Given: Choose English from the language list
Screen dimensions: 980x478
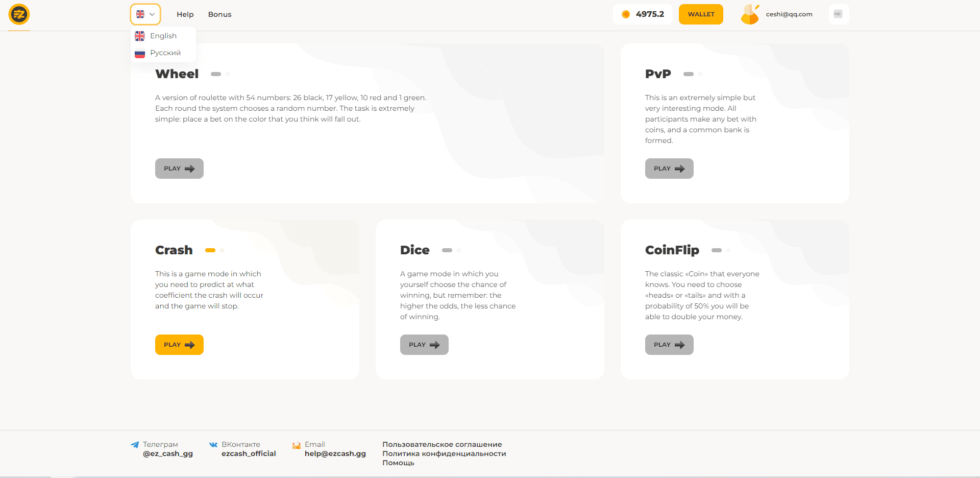Looking at the screenshot, I should pyautogui.click(x=163, y=36).
